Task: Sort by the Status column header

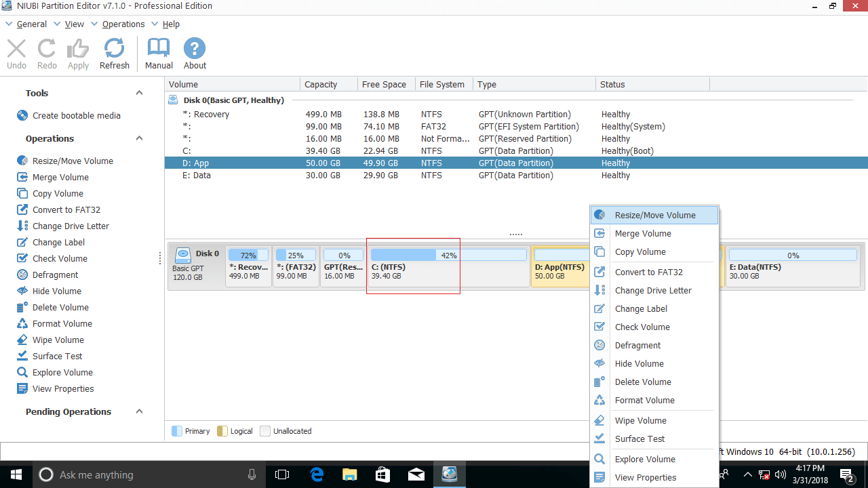Action: 652,84
